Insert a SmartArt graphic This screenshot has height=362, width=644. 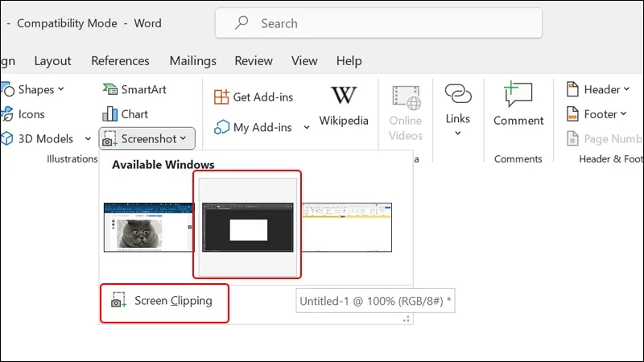[134, 89]
